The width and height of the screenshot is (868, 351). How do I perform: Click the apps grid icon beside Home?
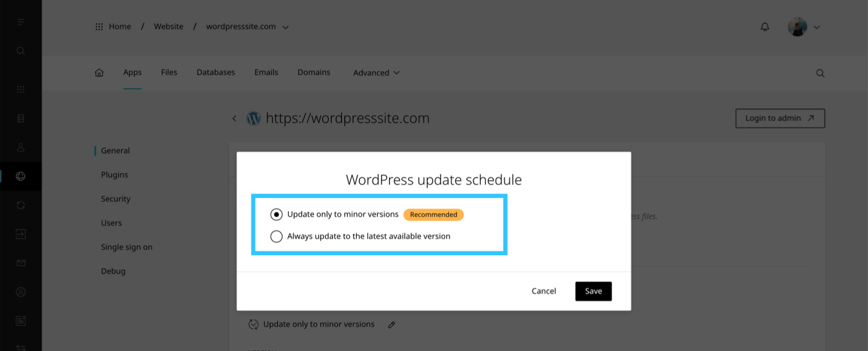[x=99, y=27]
